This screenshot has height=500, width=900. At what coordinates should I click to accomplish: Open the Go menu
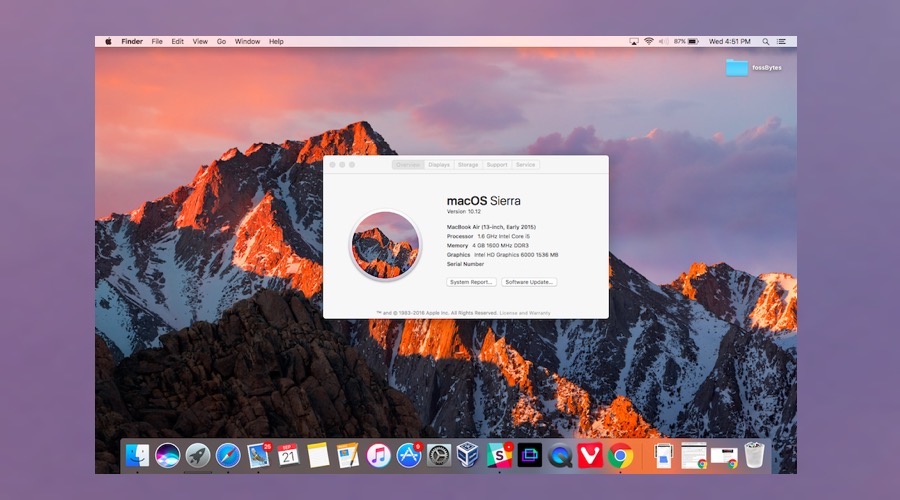(x=221, y=42)
